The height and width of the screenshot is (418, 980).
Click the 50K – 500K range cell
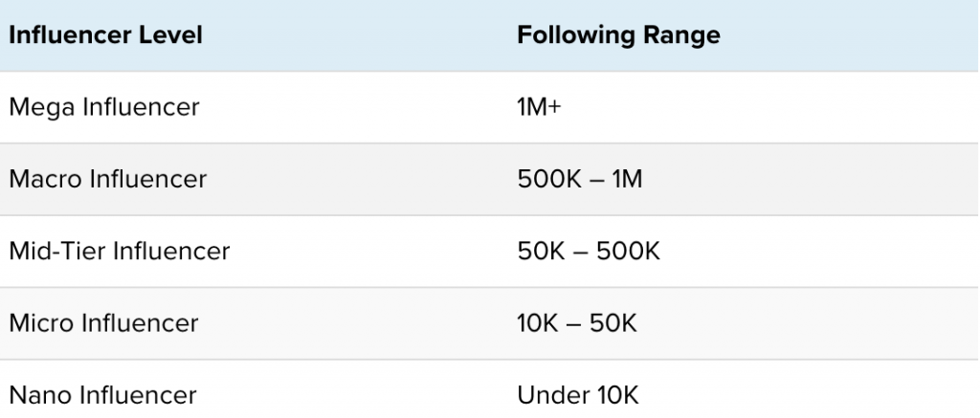[588, 251]
